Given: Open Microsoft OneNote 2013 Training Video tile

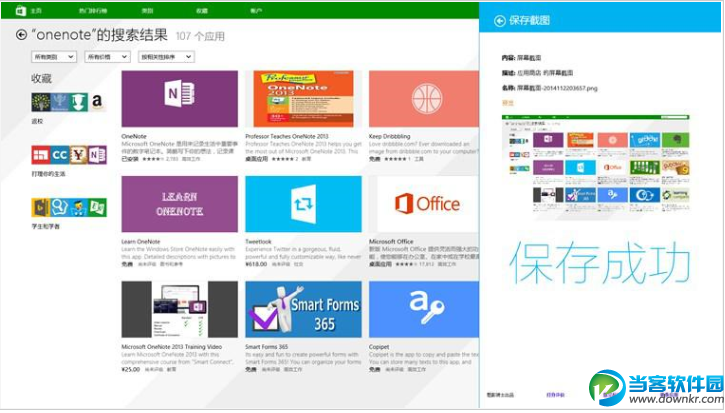Looking at the screenshot, I should [179, 309].
